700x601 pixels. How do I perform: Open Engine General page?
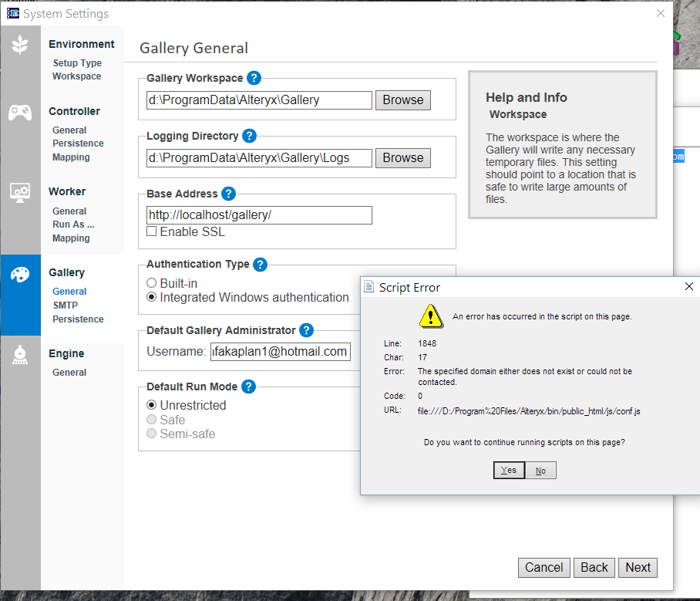(x=69, y=372)
